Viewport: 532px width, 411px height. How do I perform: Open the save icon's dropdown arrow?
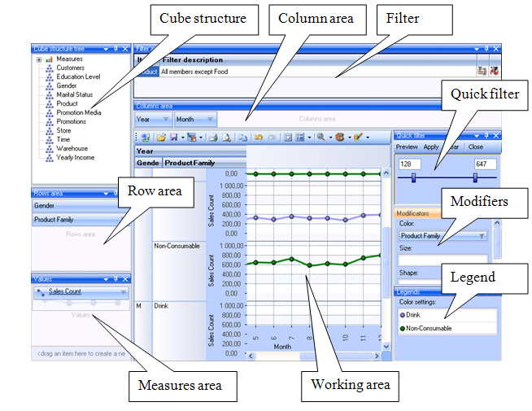click(x=182, y=138)
